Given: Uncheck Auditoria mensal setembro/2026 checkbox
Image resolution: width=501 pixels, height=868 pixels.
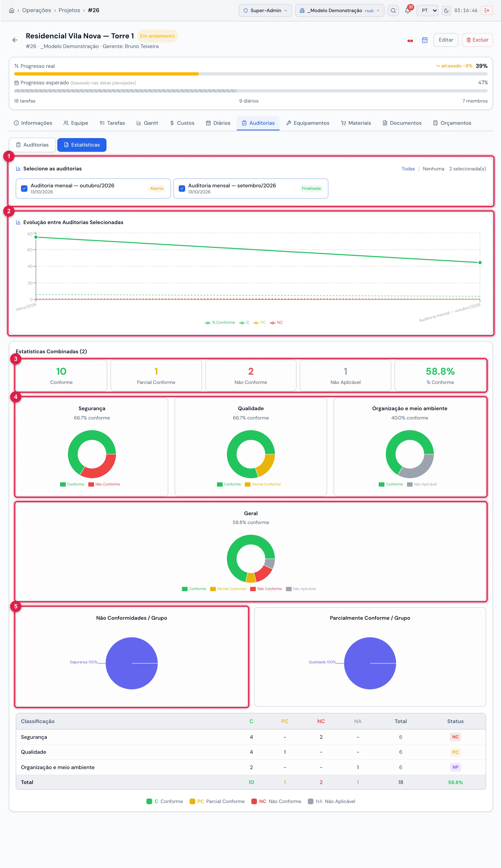Looking at the screenshot, I should tap(182, 188).
